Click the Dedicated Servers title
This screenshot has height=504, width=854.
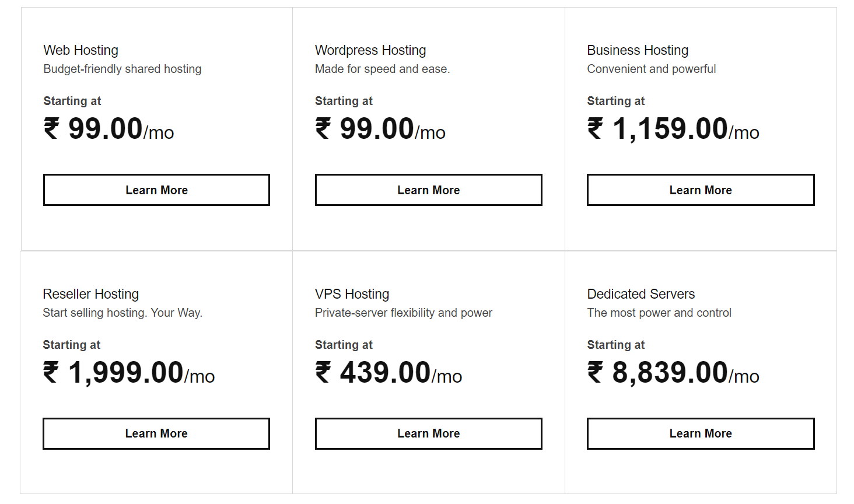pos(641,294)
